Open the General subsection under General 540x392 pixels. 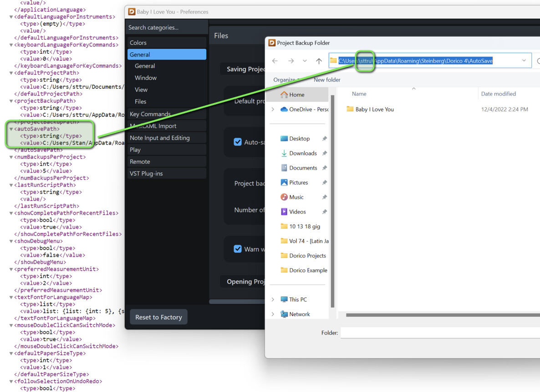145,66
